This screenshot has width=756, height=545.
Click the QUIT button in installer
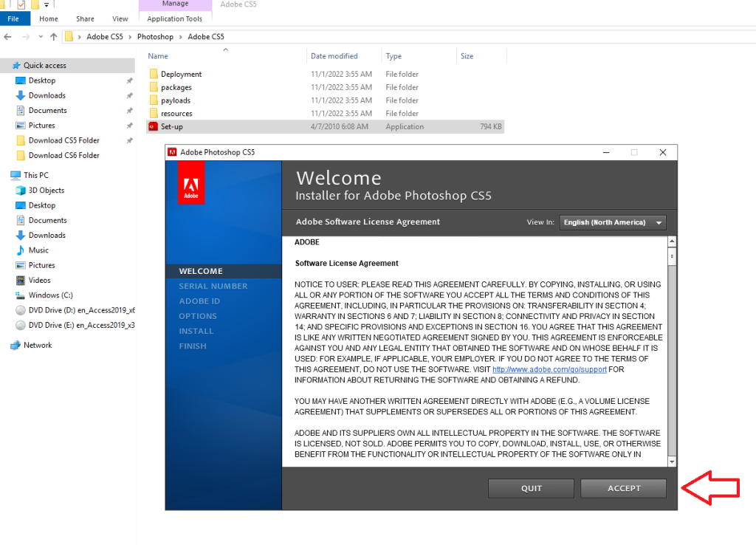[x=531, y=488]
